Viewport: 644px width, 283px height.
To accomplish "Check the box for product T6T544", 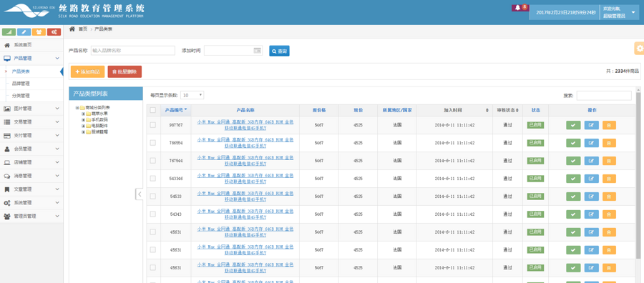I will tap(153, 161).
